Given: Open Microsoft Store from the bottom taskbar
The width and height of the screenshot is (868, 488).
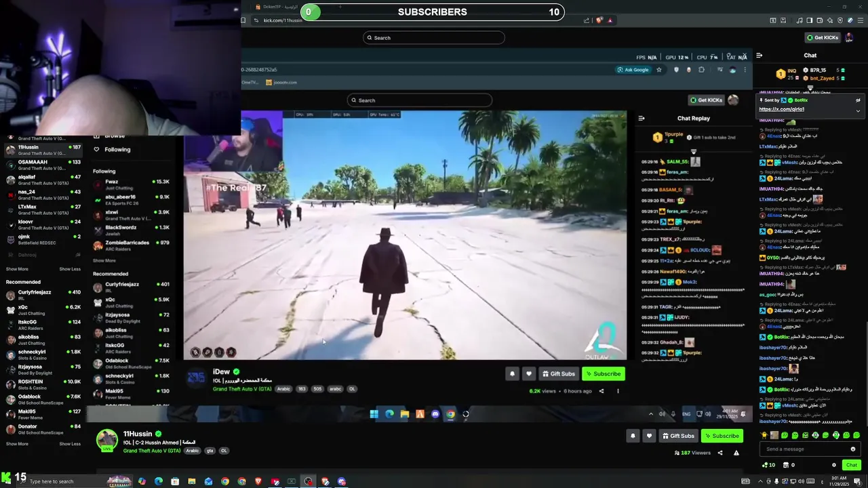Looking at the screenshot, I should click(x=175, y=481).
